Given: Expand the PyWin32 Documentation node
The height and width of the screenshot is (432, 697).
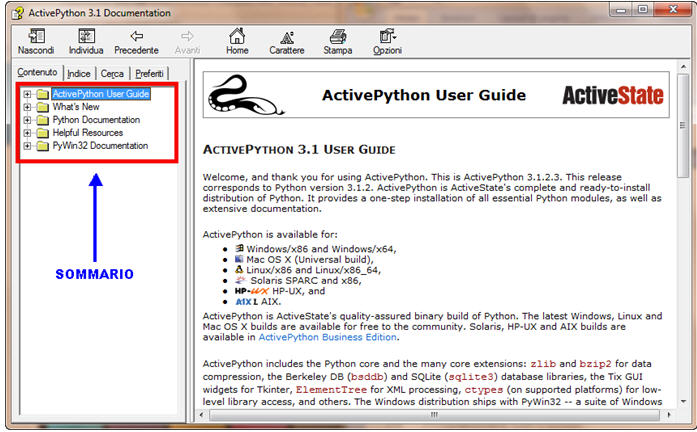Looking at the screenshot, I should pyautogui.click(x=27, y=146).
